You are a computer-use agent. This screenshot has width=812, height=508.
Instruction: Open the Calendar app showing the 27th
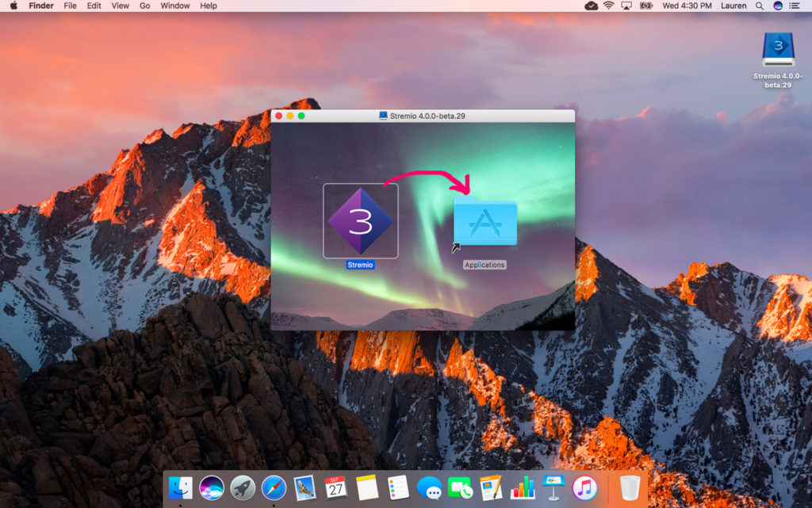click(x=335, y=488)
